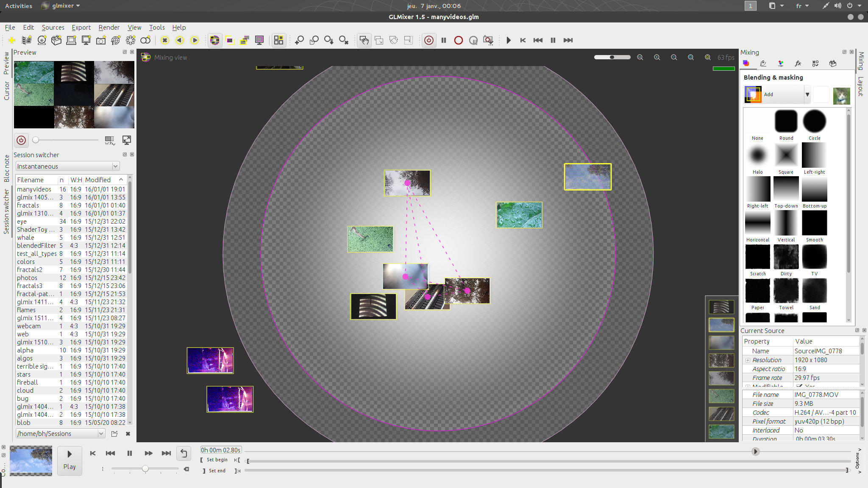Open the fr keyboard layout menu
Screen dimensions: 868x488
802,6
